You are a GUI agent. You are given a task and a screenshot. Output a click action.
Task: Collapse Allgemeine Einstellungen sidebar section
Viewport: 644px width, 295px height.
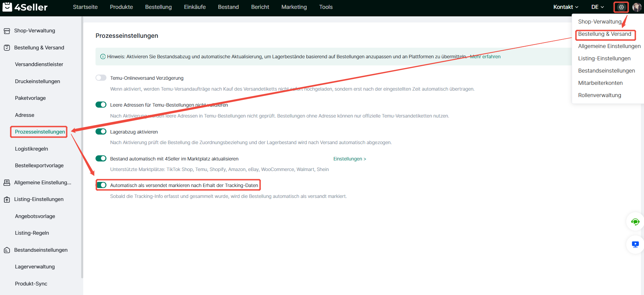(x=43, y=183)
